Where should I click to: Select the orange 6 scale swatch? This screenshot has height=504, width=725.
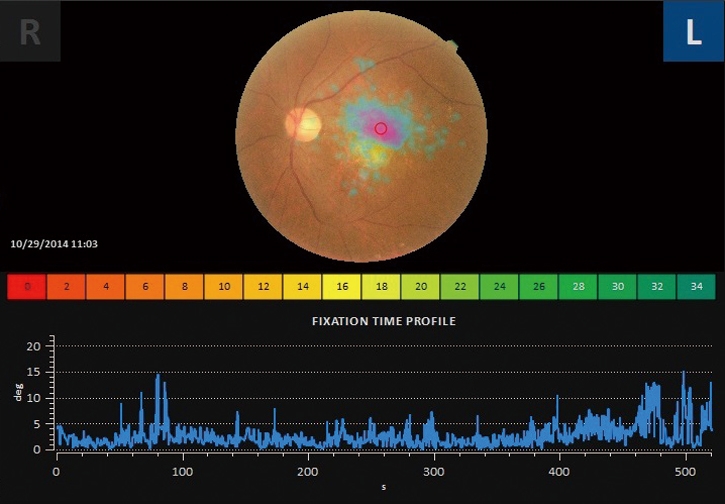(x=145, y=287)
